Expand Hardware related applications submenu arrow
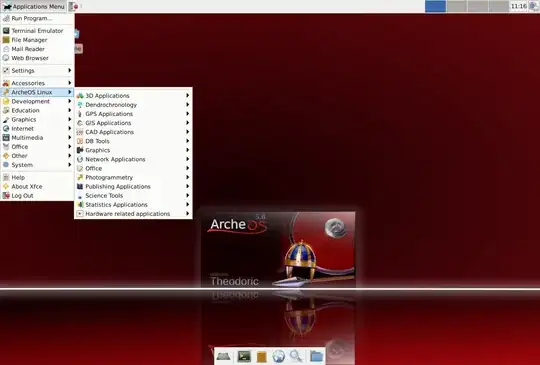This screenshot has height=365, width=540. (188, 213)
